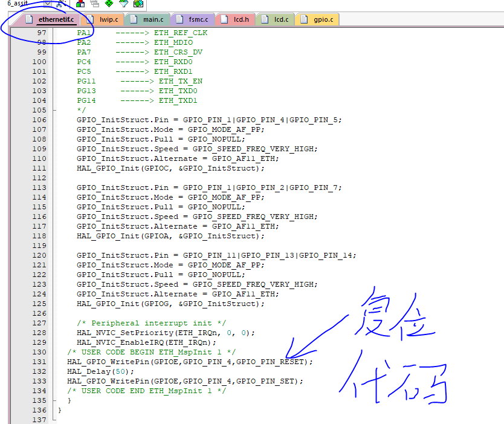Screen dimensions: 504x424
Task: Click the fold marker at line 105
Action: click(55, 110)
